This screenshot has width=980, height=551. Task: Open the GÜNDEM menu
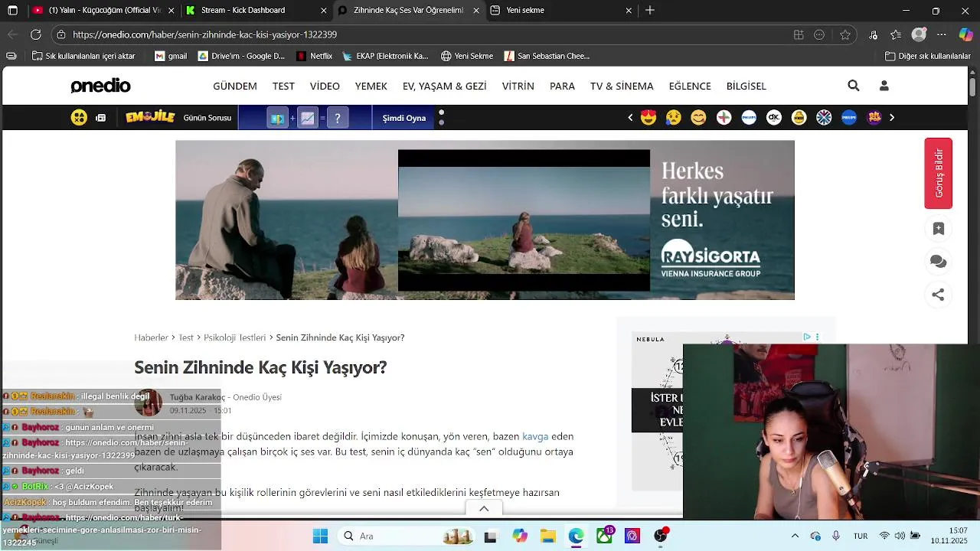tap(235, 86)
